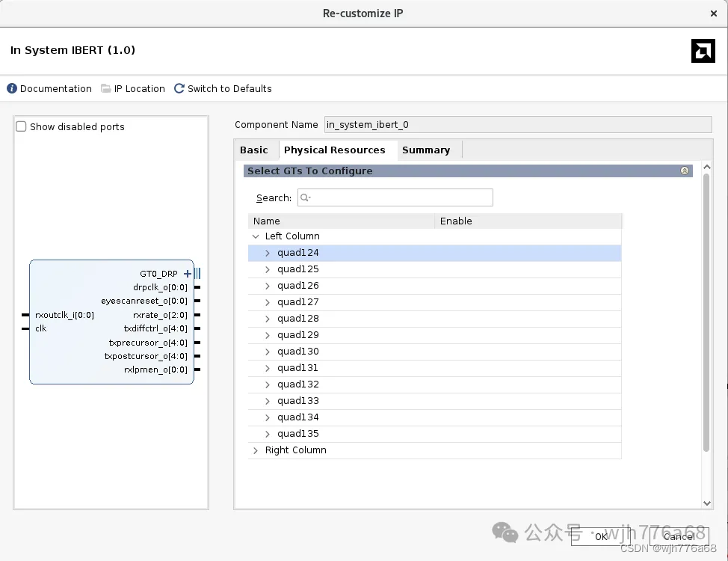
Task: Click the txdiffctrl_o[4:0] port label
Action: (x=155, y=328)
